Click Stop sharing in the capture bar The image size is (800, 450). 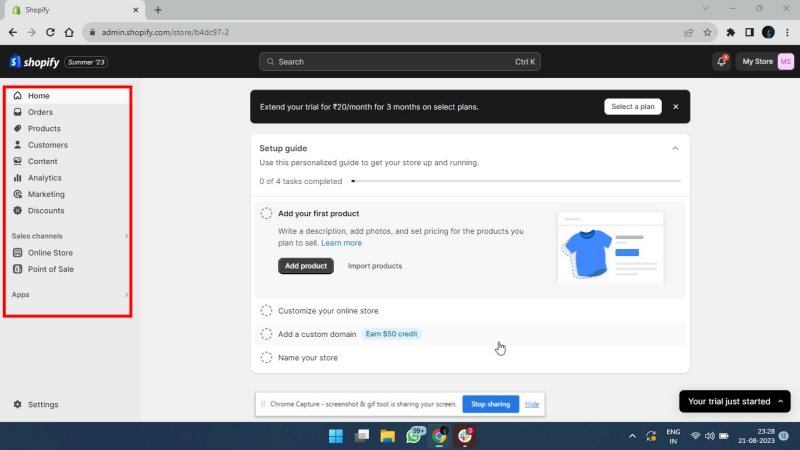tap(490, 404)
